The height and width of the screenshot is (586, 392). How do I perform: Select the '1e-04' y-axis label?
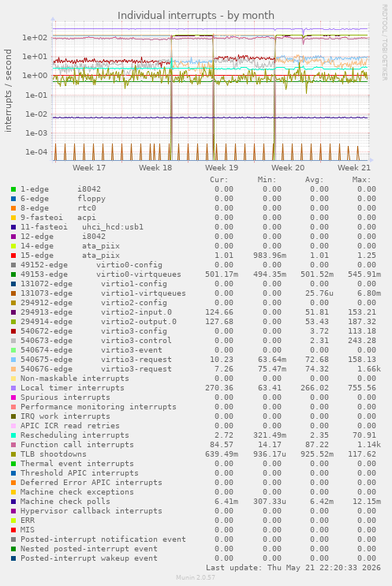point(36,151)
